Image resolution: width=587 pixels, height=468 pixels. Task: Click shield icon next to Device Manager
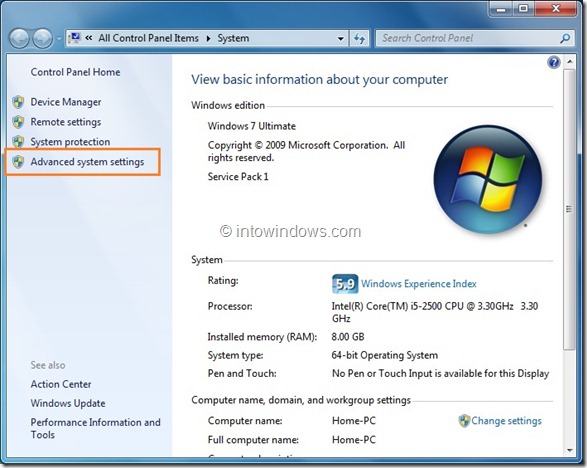(18, 102)
